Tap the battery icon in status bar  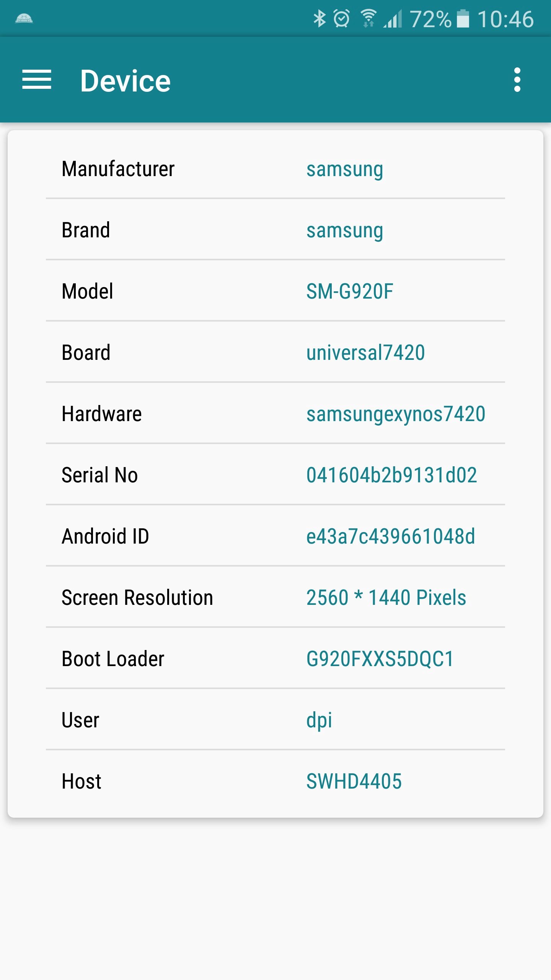tap(463, 19)
